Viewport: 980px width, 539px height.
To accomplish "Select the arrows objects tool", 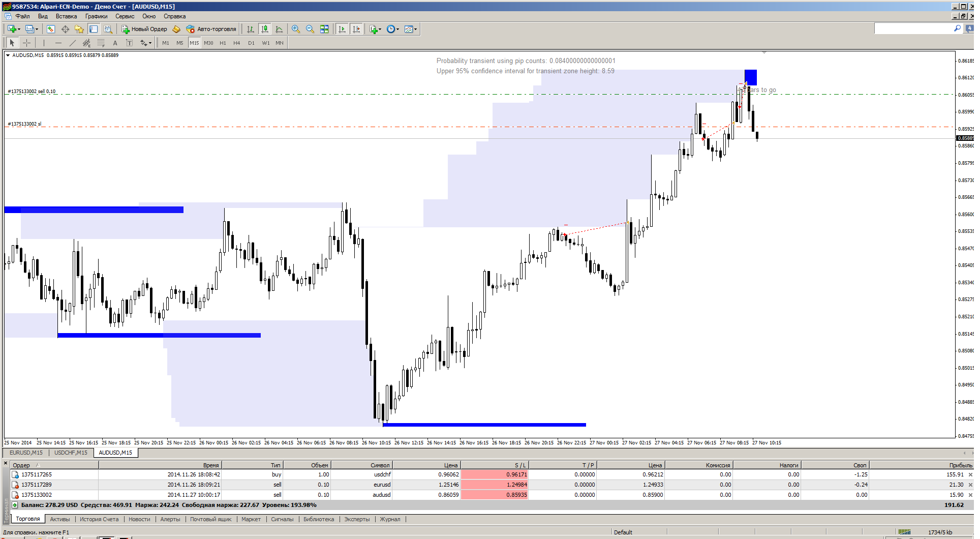I will point(143,43).
